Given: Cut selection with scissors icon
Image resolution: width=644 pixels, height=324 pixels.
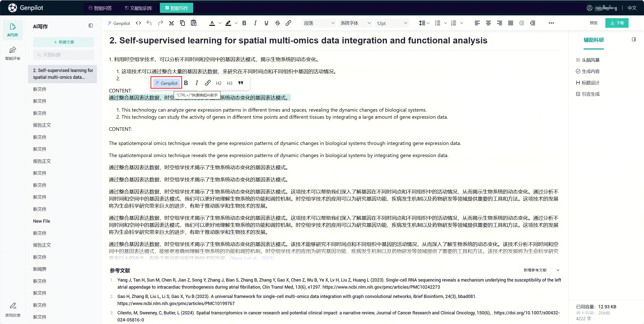Looking at the screenshot, I should click(171, 23).
